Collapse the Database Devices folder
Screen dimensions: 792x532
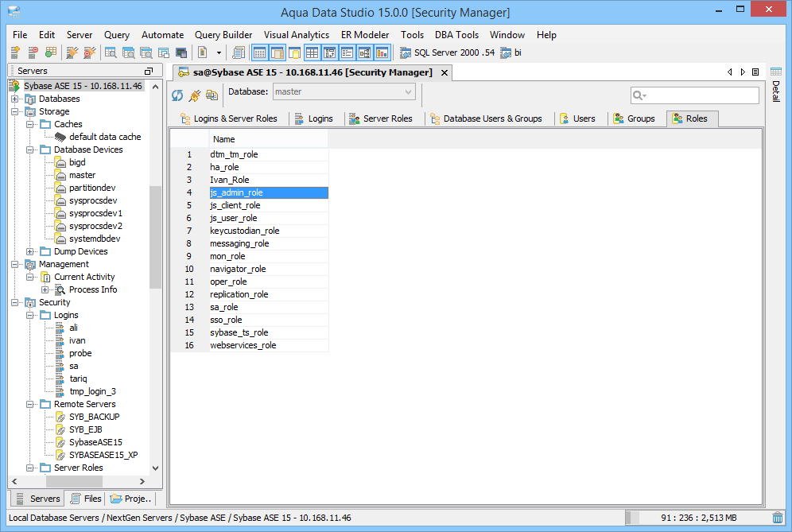[29, 150]
